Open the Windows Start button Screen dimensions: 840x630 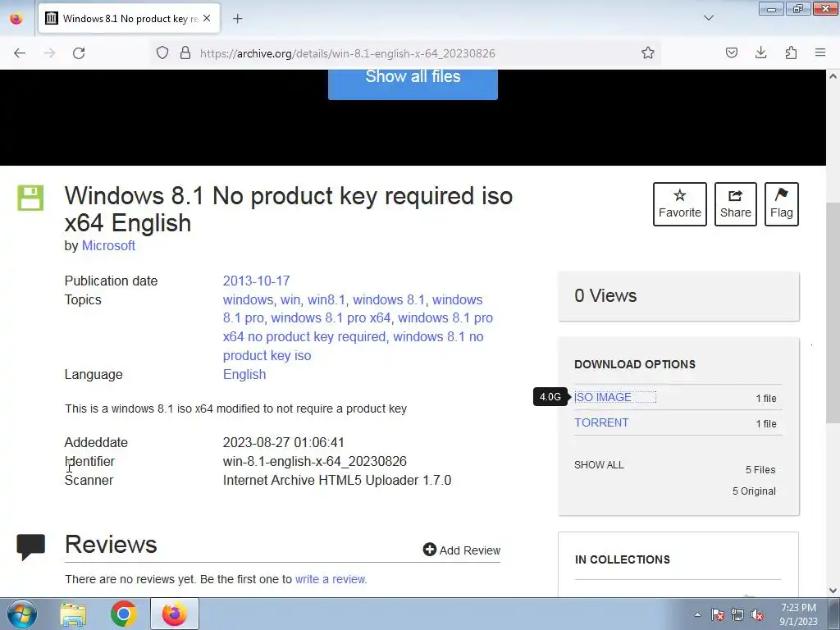pyautogui.click(x=22, y=614)
